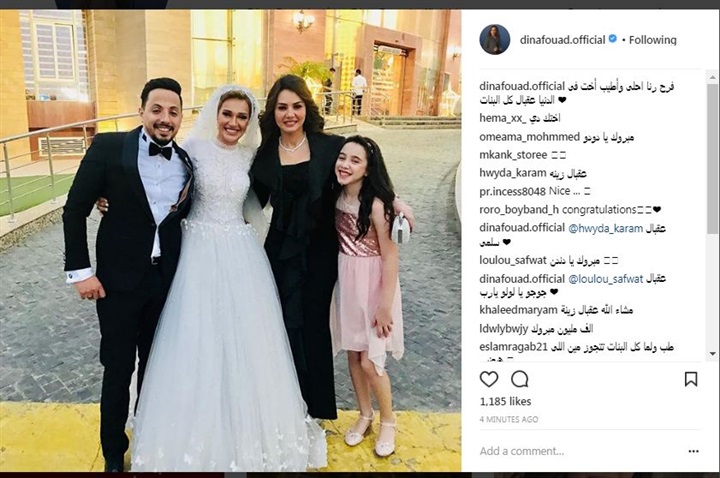Toggle the Following status button
This screenshot has height=478, width=720.
point(652,40)
